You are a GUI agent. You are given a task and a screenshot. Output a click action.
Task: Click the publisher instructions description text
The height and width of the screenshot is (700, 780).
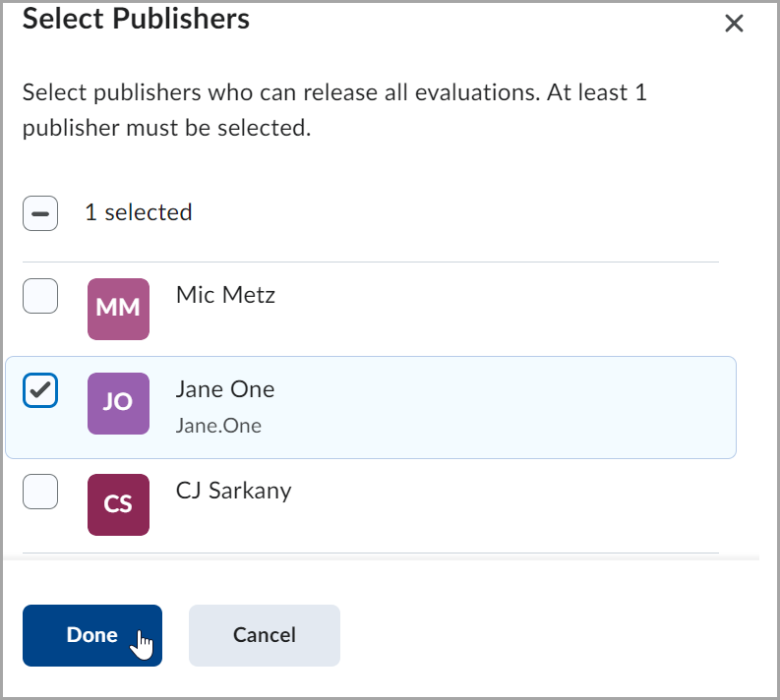[334, 110]
